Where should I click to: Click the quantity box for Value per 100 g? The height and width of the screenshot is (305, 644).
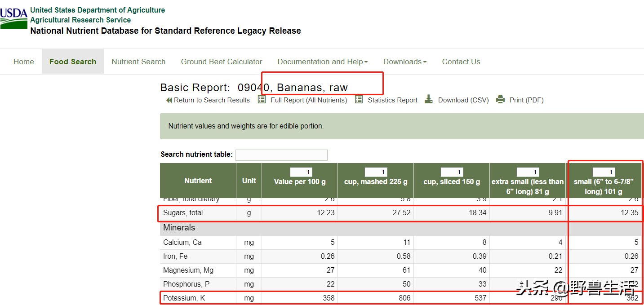pos(301,172)
